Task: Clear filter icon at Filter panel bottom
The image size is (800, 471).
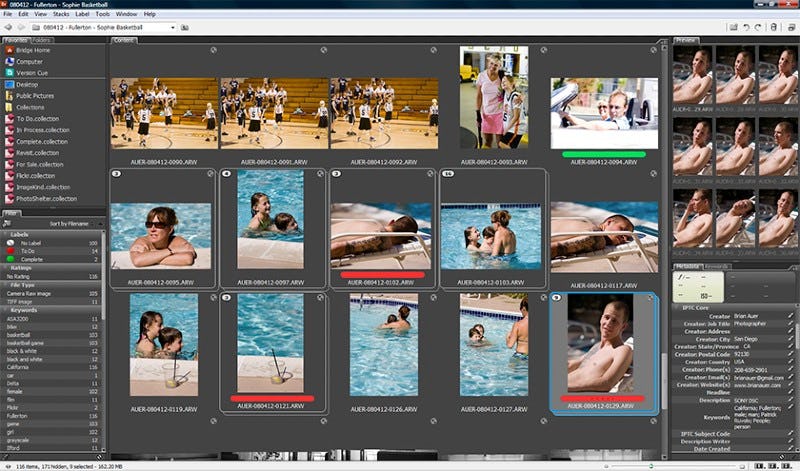Action: (99, 457)
